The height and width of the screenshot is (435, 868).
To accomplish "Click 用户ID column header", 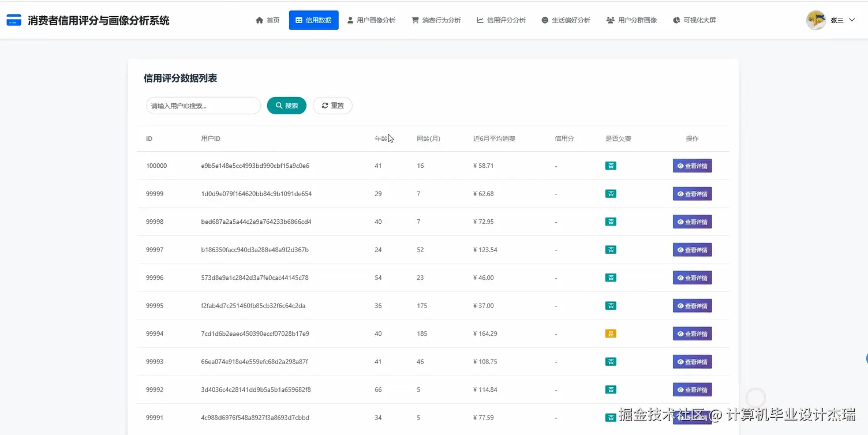I will (211, 139).
